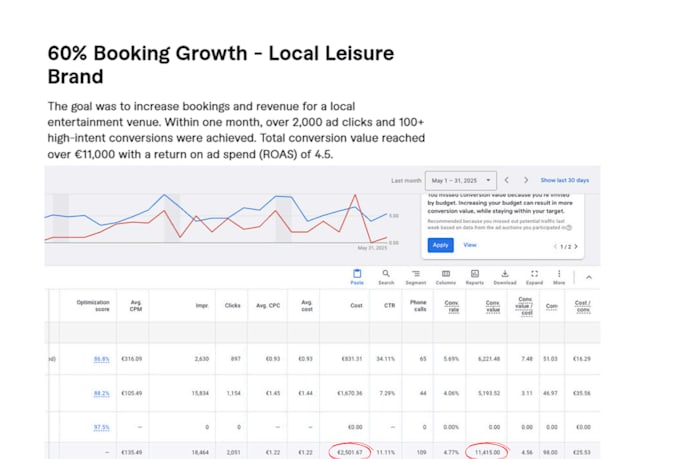Select the 34.11% CTR cell
The width and height of the screenshot is (680, 459).
[x=385, y=359]
